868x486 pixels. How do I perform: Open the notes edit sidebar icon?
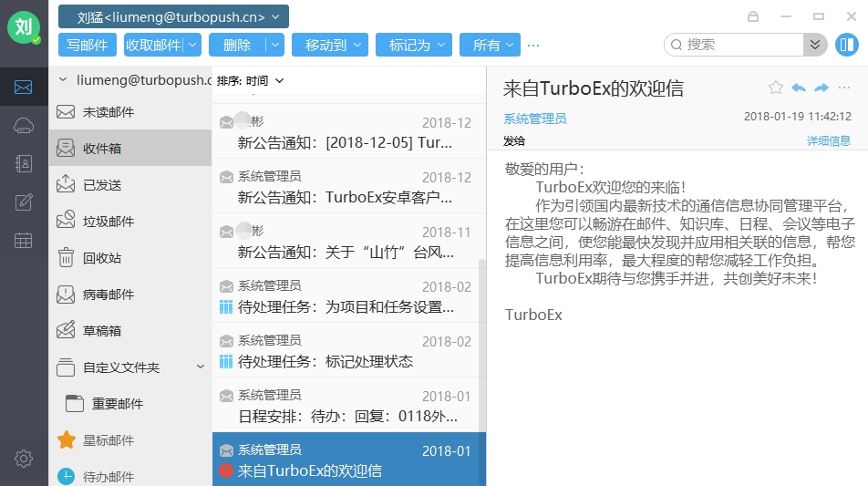click(24, 202)
